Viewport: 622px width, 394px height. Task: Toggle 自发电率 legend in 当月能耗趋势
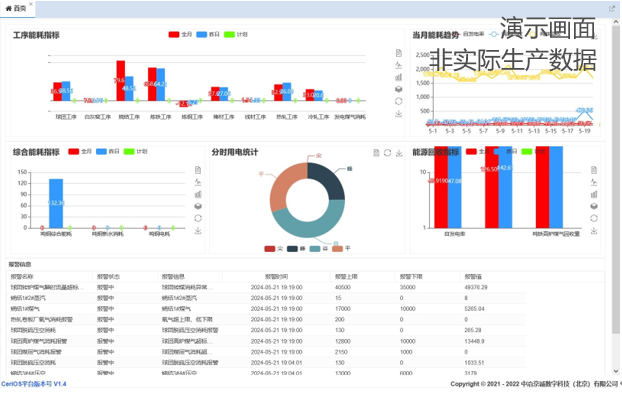pyautogui.click(x=474, y=34)
